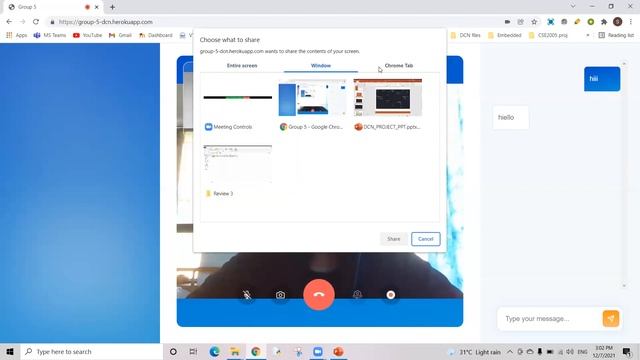Viewport: 640px width, 360px height.
Task: Switch to the Chrome Tab option
Action: coord(399,66)
